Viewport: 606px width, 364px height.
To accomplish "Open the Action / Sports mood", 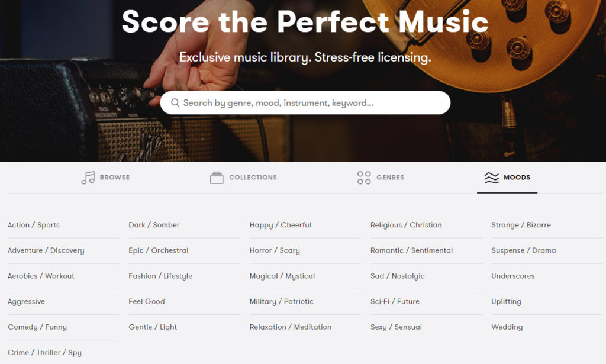I will (34, 225).
